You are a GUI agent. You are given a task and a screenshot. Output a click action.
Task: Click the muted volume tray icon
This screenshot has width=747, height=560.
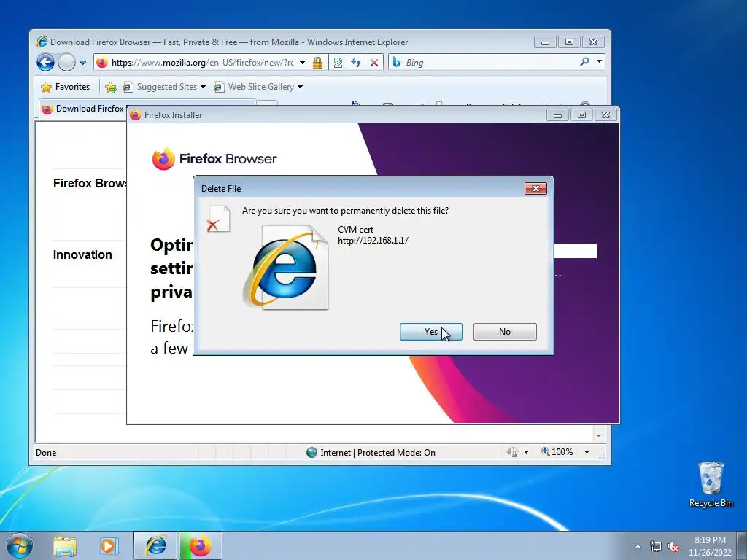tap(673, 546)
